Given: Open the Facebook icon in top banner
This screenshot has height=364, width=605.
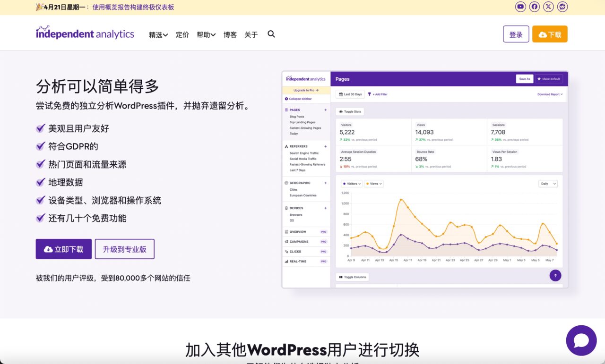Looking at the screenshot, I should tap(535, 7).
